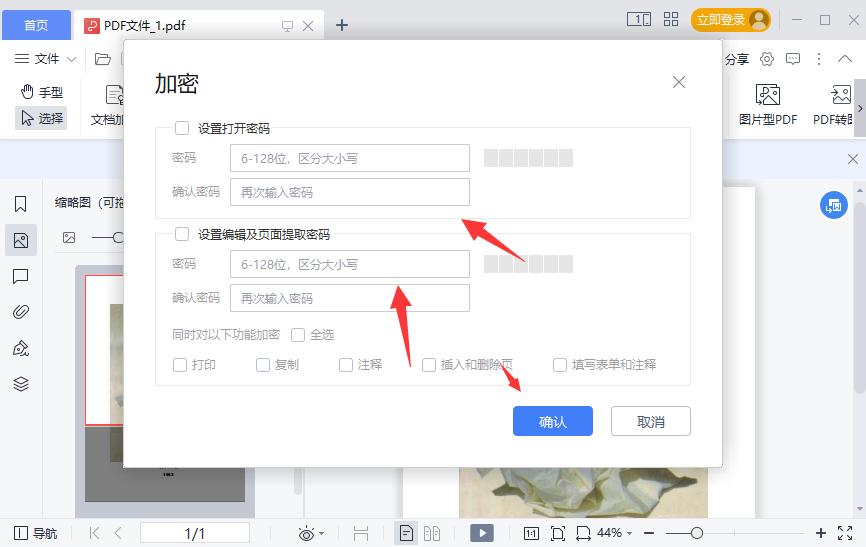
Task: Check the insert and delete pages box
Action: coord(429,365)
